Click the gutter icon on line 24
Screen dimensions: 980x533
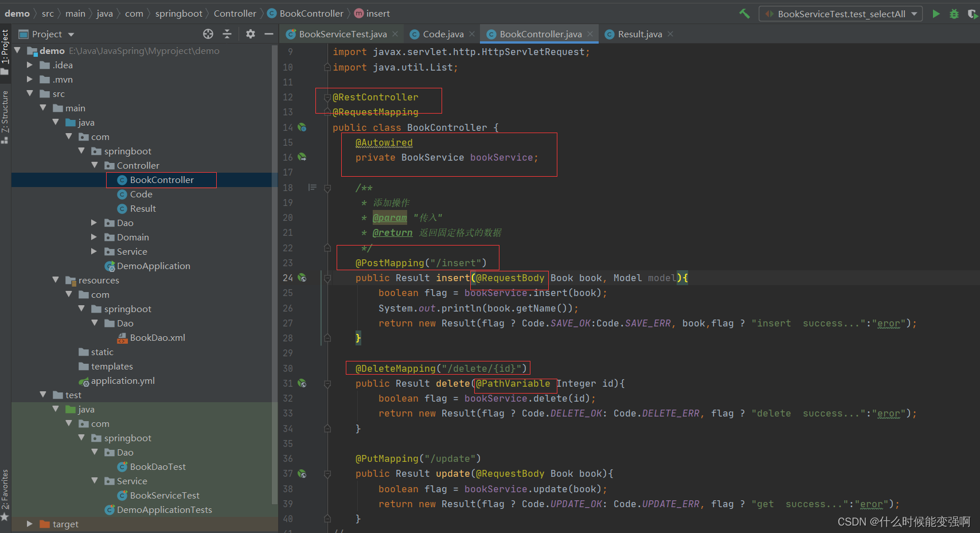coord(302,278)
